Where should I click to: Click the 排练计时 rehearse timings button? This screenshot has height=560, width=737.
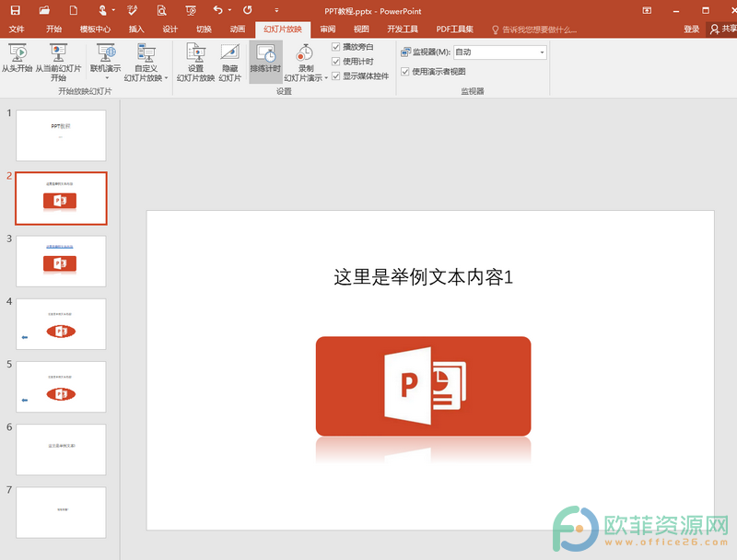[x=265, y=62]
